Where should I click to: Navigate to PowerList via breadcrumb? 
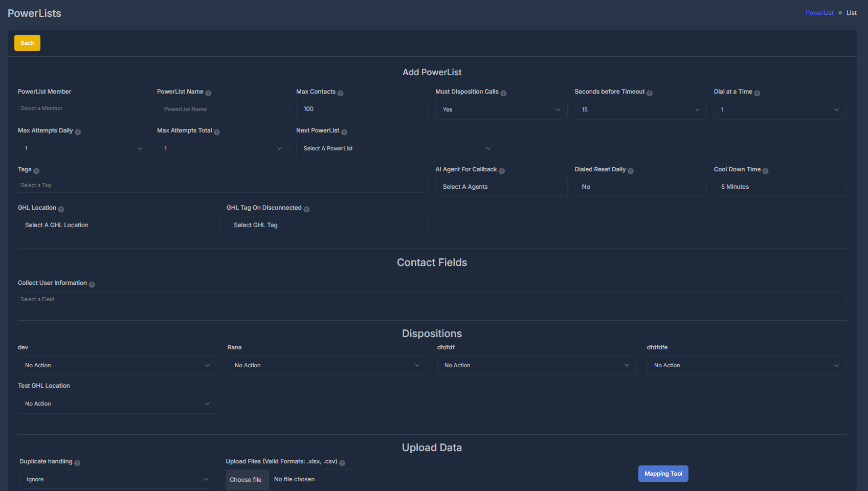click(x=819, y=12)
